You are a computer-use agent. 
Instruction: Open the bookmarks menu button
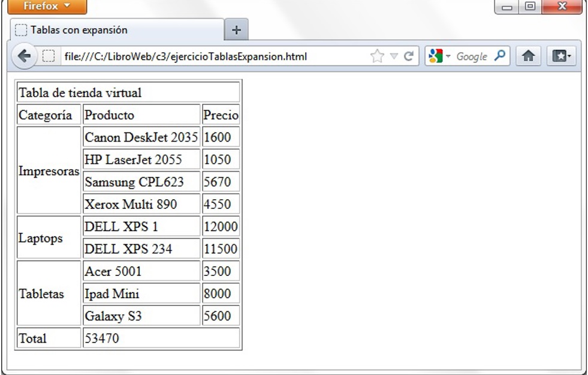tap(562, 56)
